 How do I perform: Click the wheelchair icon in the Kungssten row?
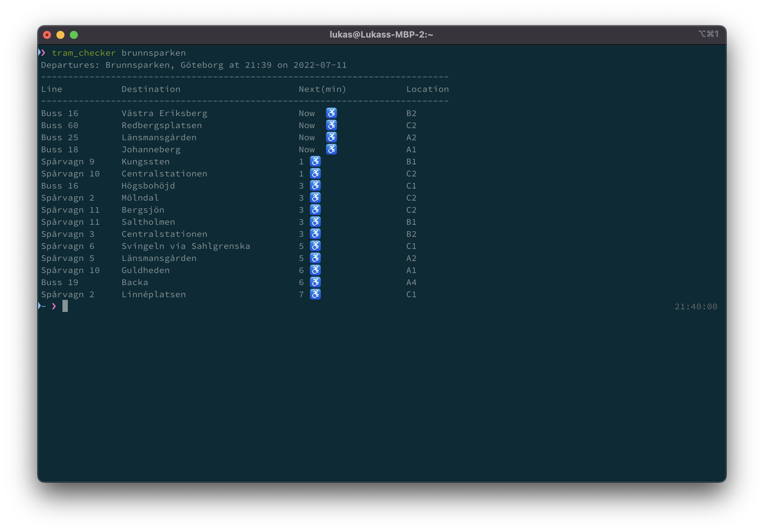315,161
